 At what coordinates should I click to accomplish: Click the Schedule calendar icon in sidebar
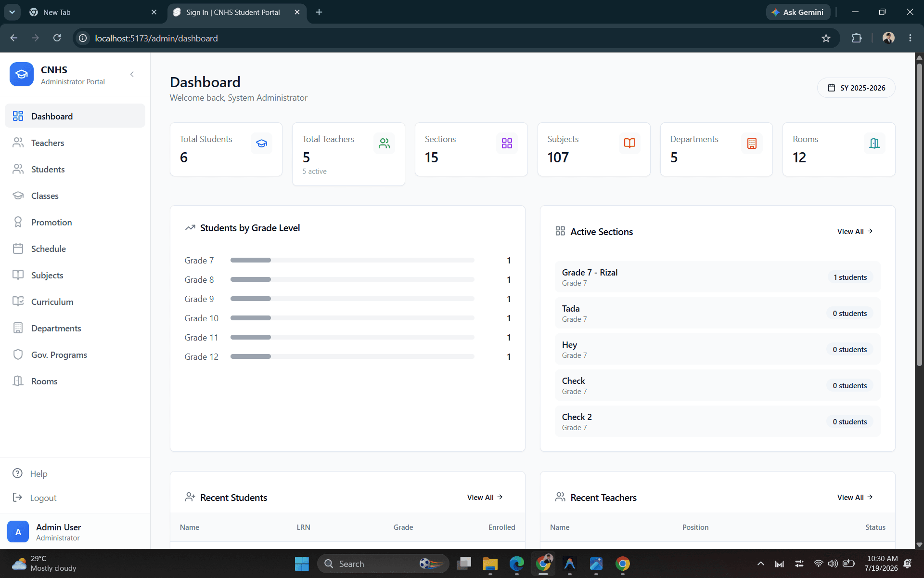[x=18, y=249]
